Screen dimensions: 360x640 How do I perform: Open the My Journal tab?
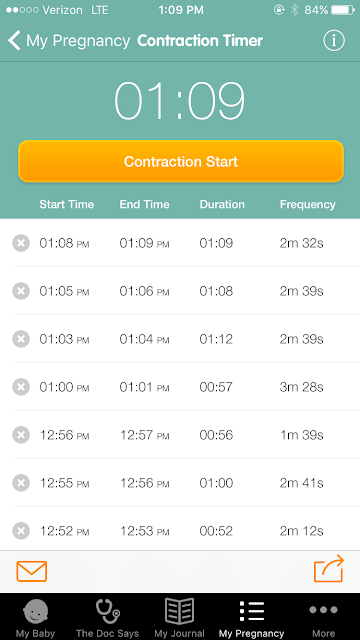(180, 618)
